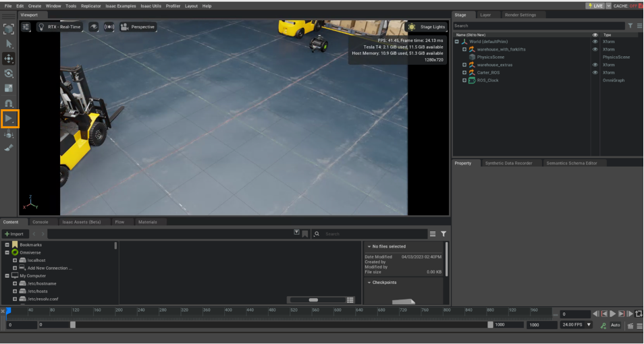Image resolution: width=644 pixels, height=344 pixels.
Task: Select the Move tool in left toolbar
Action: pyautogui.click(x=9, y=58)
